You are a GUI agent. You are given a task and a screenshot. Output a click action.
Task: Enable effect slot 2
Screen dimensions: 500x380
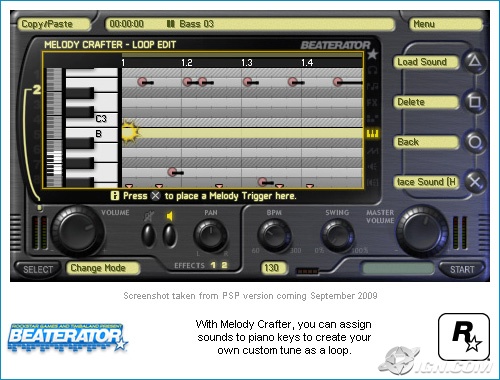pos(224,265)
